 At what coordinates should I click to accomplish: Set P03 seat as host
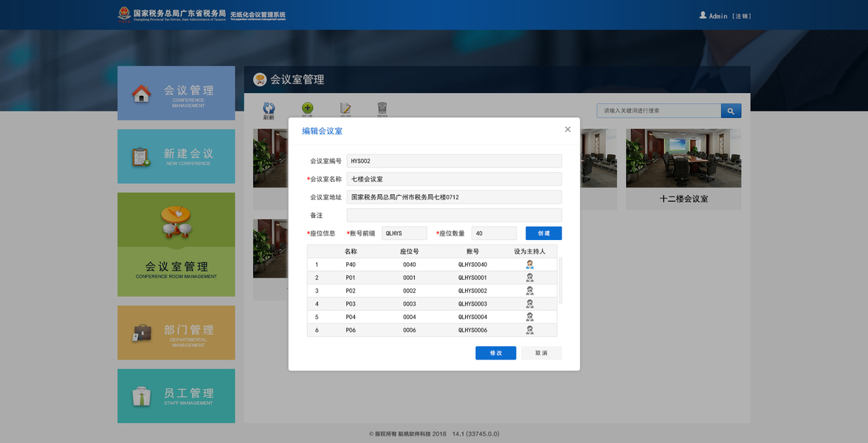(x=530, y=304)
